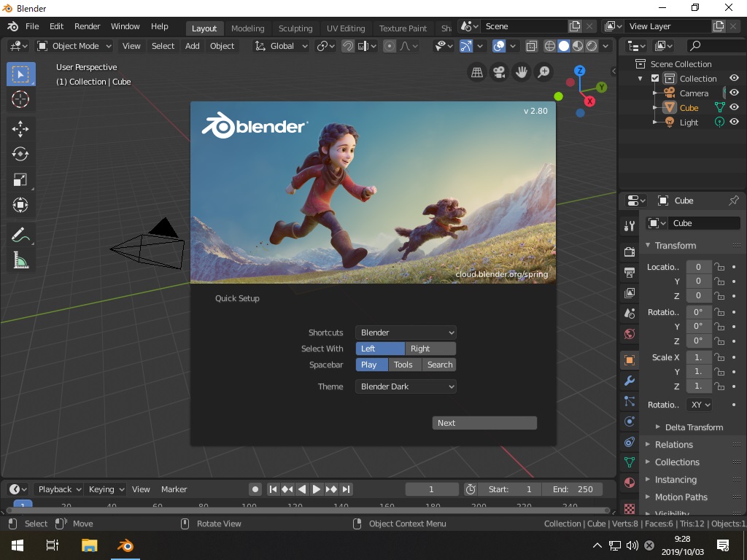Select the Rotate tool
This screenshot has height=560, width=747.
pyautogui.click(x=20, y=154)
